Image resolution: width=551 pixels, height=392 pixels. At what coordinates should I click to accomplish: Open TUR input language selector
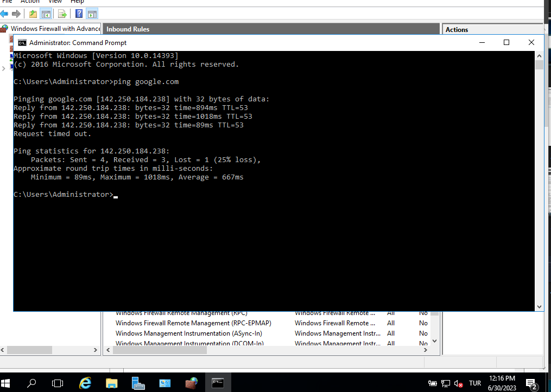click(x=475, y=383)
